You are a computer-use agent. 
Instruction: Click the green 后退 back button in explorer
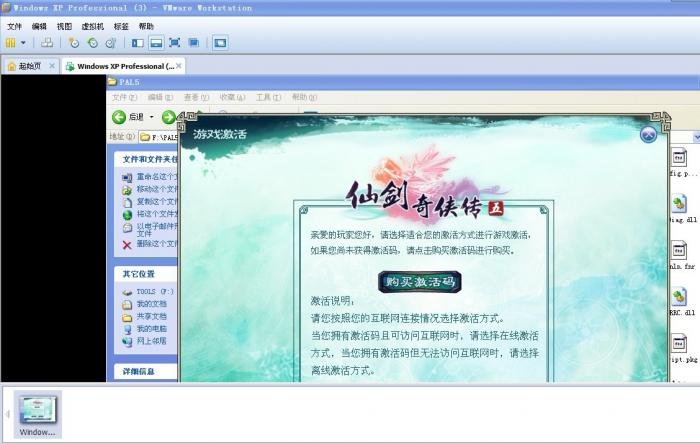128,117
